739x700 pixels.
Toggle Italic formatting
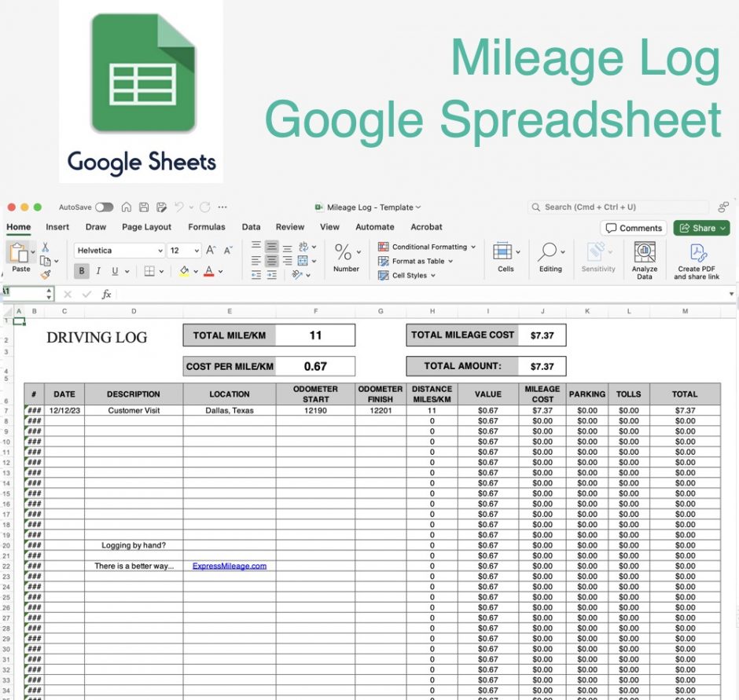pyautogui.click(x=98, y=271)
